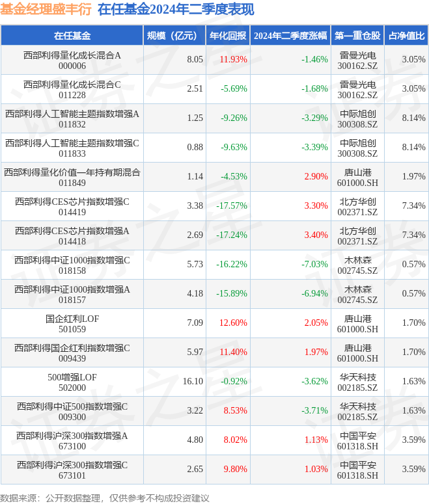Click 北方华创 002371.SZ in the CES芯片增强C row

pyautogui.click(x=357, y=207)
